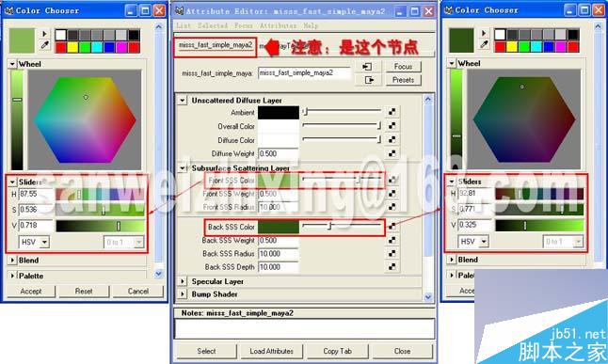Image resolution: width=608 pixels, height=364 pixels.
Task: Click the go-to-output-connection icon left of Presets
Action: pyautogui.click(x=369, y=80)
